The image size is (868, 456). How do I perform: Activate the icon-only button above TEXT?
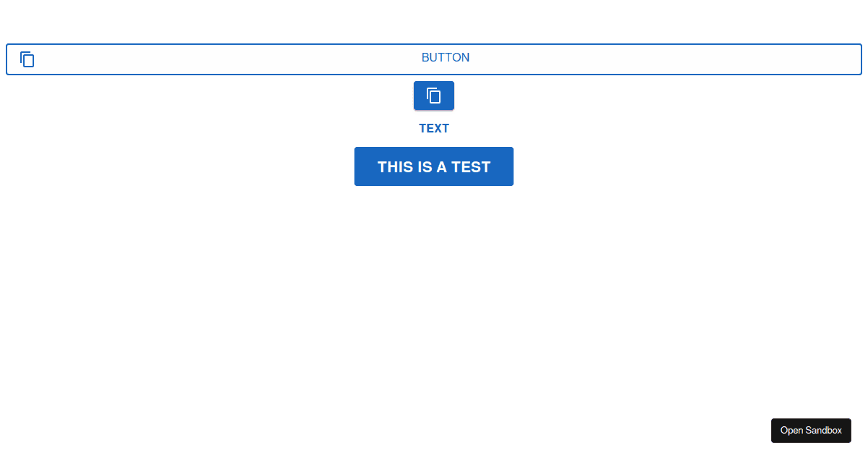pyautogui.click(x=434, y=96)
